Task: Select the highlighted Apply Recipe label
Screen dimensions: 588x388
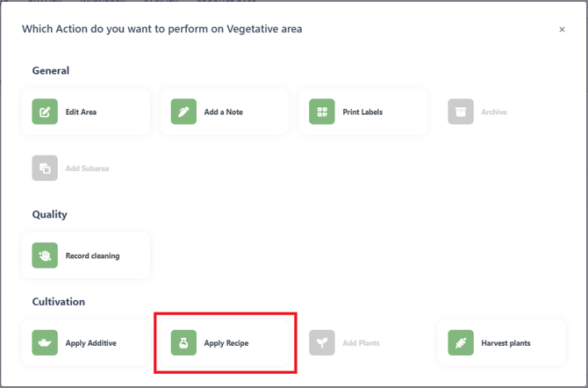Action: tap(226, 343)
